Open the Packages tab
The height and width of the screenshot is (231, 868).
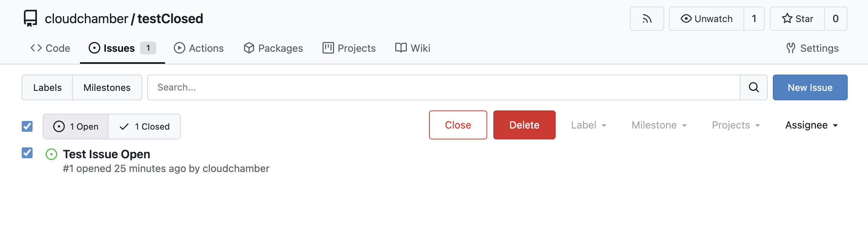click(273, 48)
